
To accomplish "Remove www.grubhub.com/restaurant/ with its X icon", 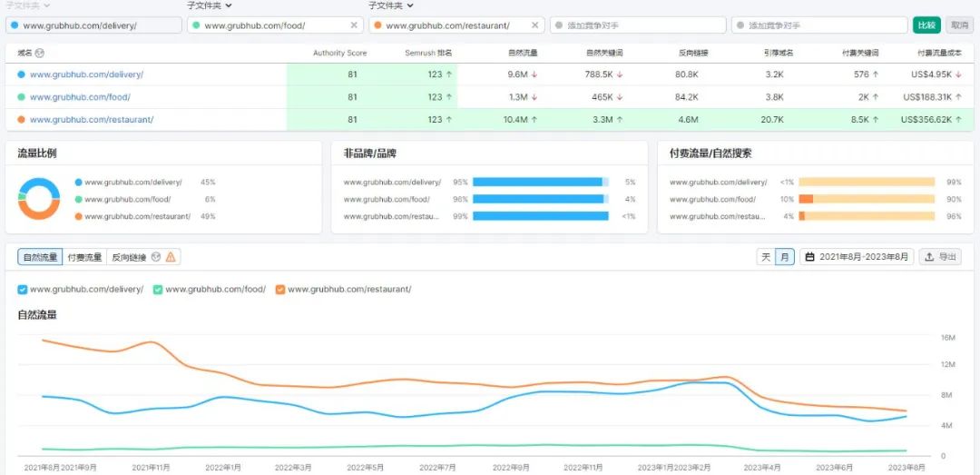I will coord(535,25).
